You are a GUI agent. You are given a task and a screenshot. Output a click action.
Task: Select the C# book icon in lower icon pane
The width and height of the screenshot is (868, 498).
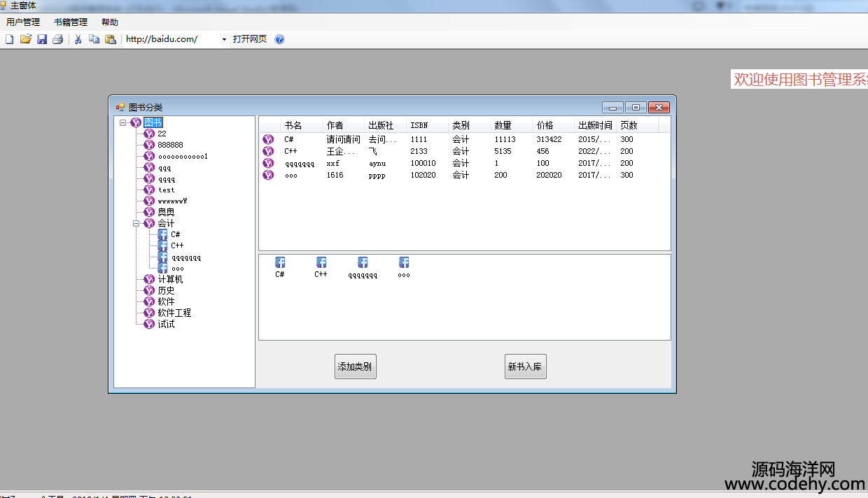tap(280, 263)
